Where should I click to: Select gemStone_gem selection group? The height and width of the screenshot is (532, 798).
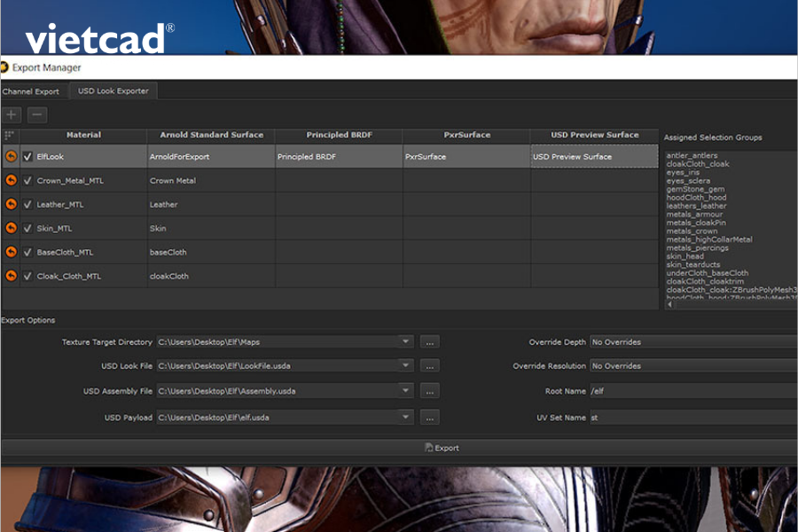coord(696,189)
